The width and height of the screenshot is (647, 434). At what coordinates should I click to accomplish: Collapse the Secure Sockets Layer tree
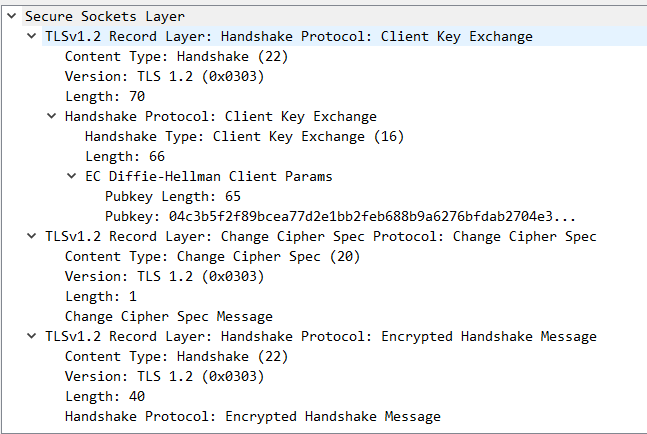(11, 16)
